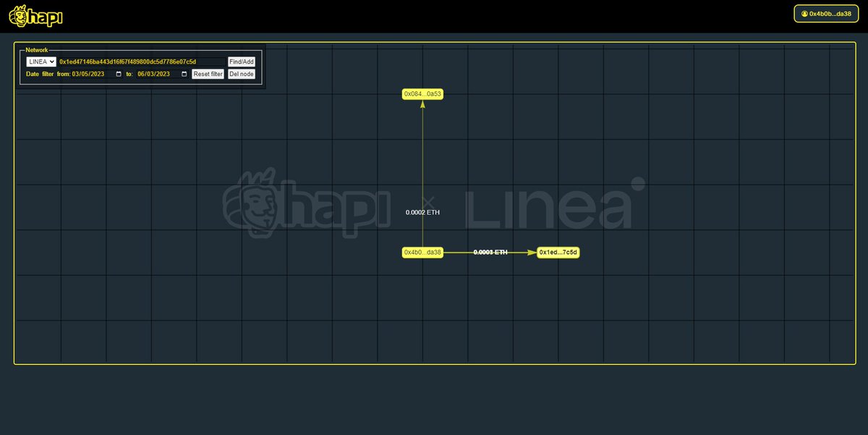Select the 0x1ed...7c5d node
The width and height of the screenshot is (868, 435).
pyautogui.click(x=558, y=253)
